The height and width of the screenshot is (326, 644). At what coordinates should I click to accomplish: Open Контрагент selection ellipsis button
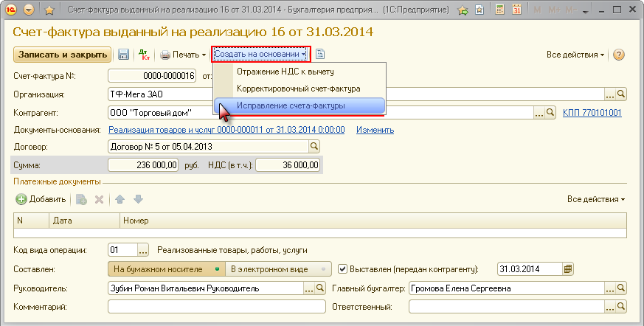coord(539,113)
